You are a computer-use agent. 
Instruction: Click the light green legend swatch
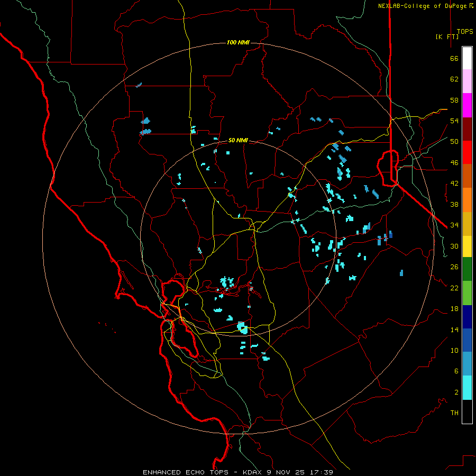click(x=467, y=293)
